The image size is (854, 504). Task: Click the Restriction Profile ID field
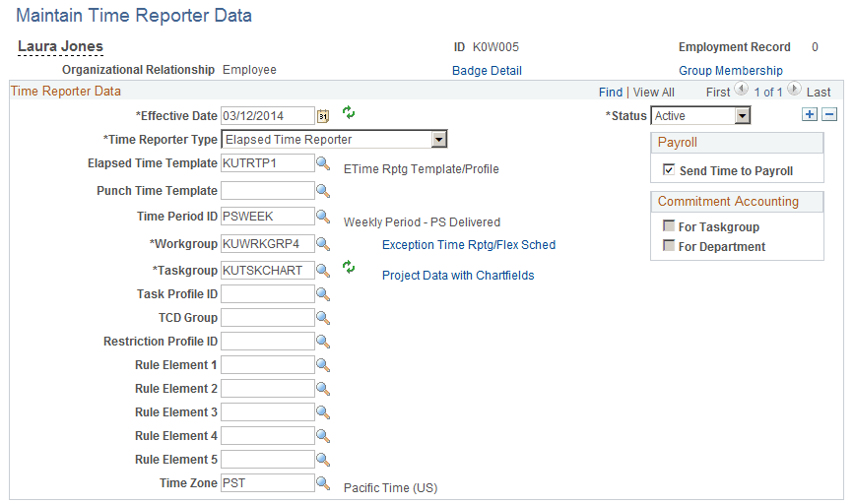(267, 342)
